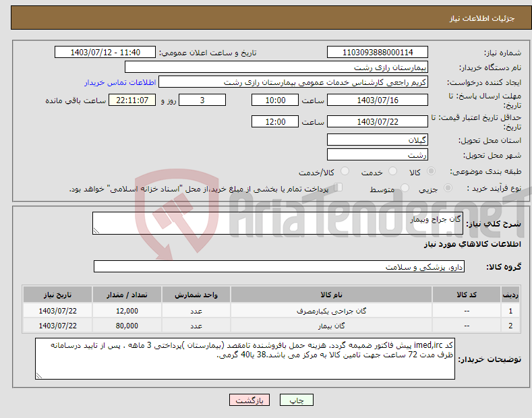This screenshot has height=418, width=532.
Task: Click the چاپ (print) button
Action: coord(296,400)
